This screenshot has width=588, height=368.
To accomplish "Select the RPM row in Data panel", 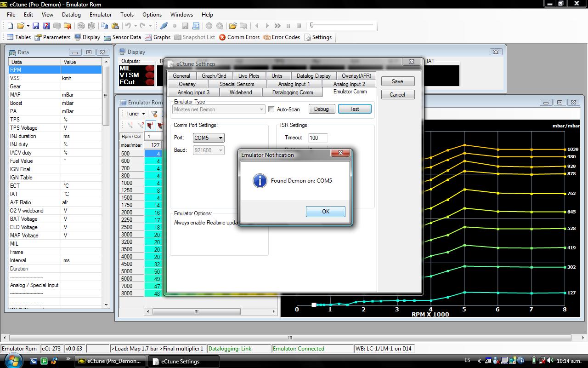I will pos(55,70).
